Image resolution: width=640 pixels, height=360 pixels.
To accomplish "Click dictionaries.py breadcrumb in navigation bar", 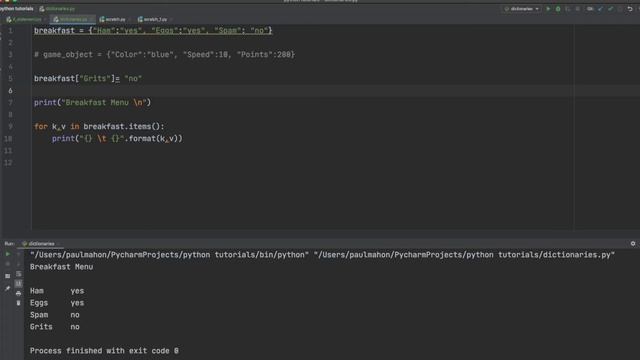I will click(x=57, y=9).
